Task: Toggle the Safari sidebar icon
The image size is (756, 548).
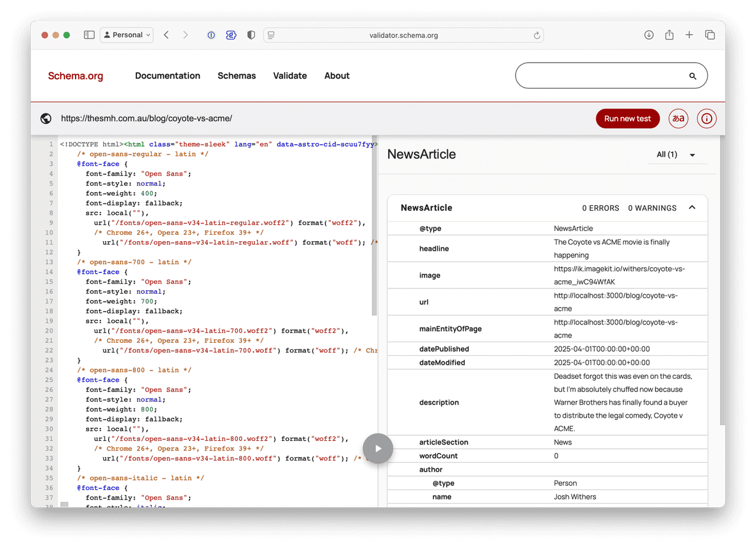Action: point(89,35)
